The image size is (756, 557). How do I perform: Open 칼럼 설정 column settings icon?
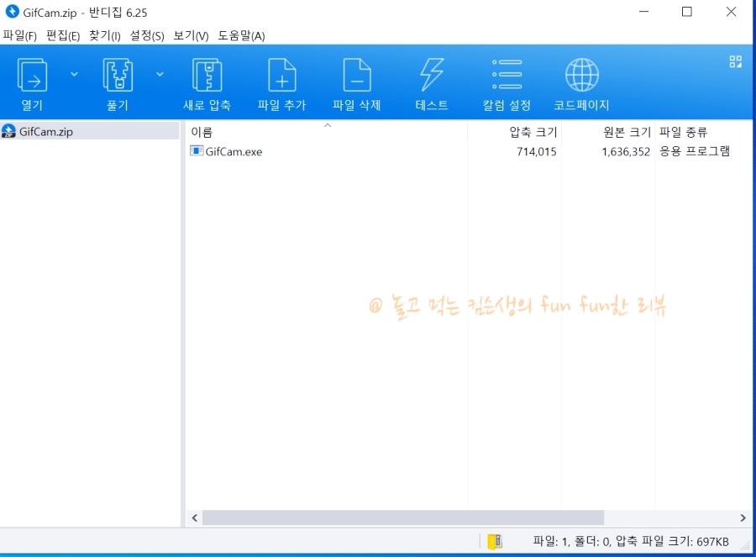pos(507,74)
